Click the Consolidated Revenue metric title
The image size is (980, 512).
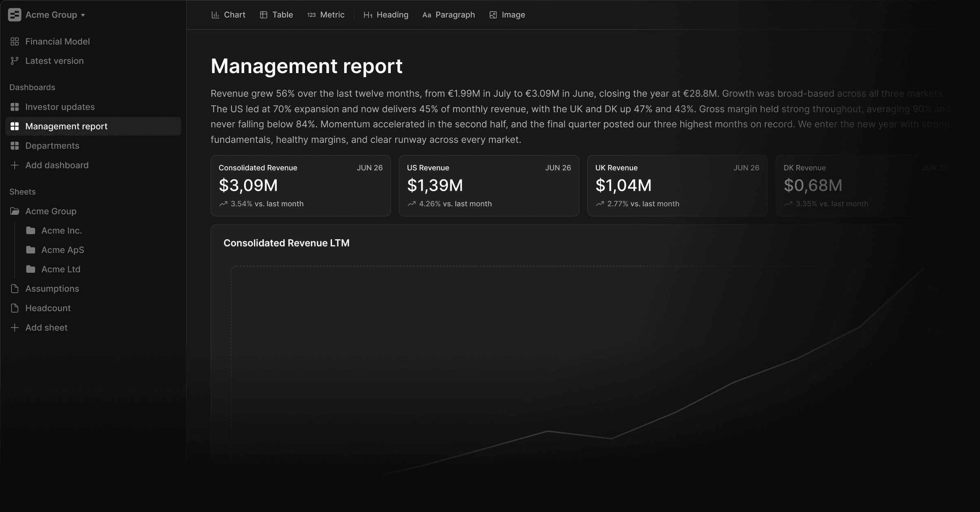coord(258,168)
